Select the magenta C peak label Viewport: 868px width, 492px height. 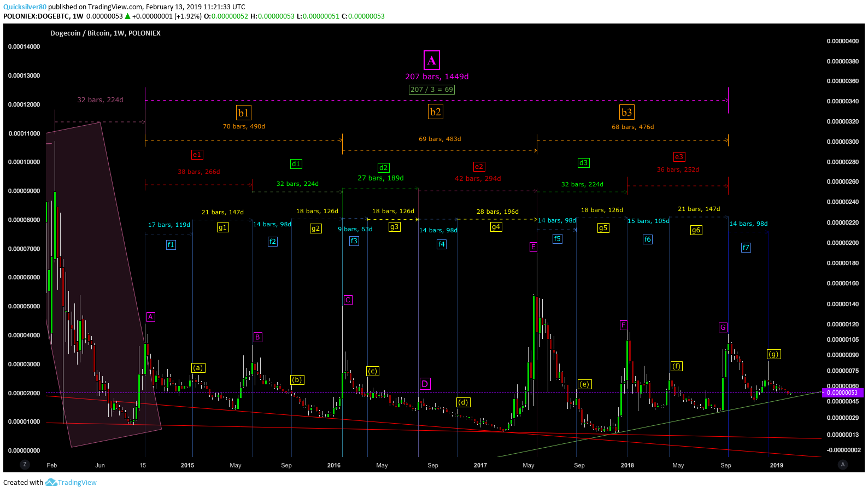tap(348, 300)
